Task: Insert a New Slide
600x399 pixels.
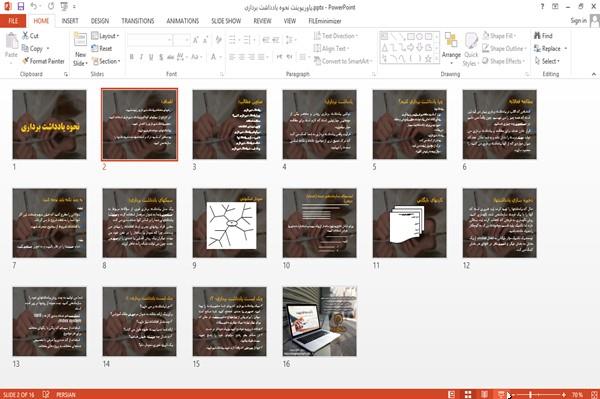Action: tap(80, 50)
